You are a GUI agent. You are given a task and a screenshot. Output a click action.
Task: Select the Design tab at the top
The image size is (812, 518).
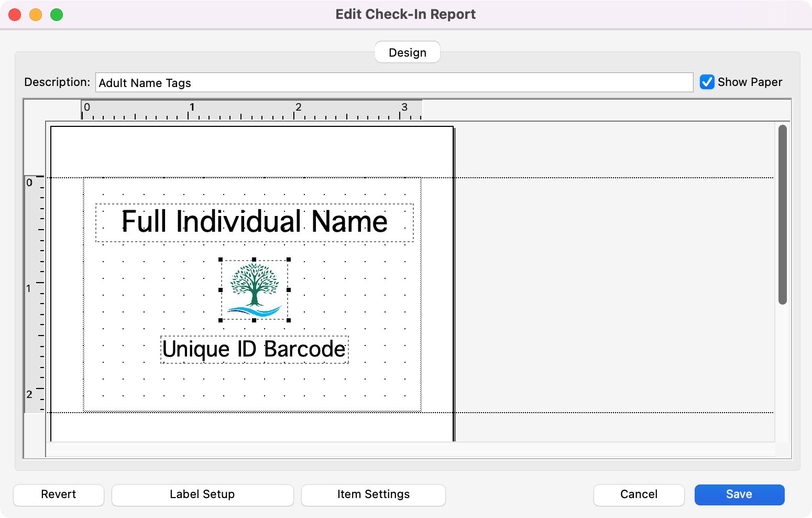click(407, 52)
